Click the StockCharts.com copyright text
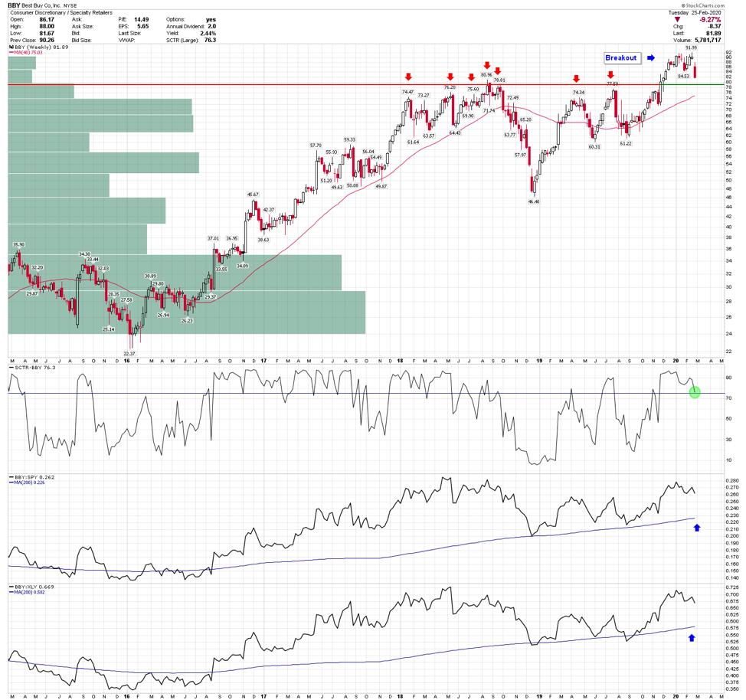The image size is (746, 700). 702,5
